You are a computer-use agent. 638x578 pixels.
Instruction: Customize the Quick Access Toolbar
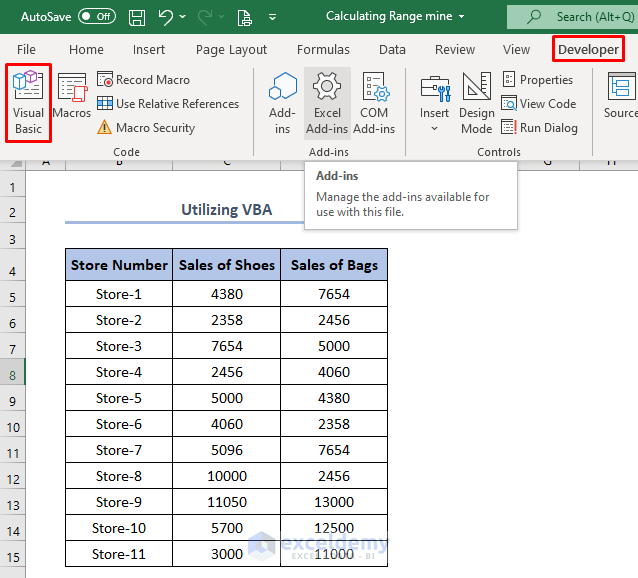tap(273, 17)
